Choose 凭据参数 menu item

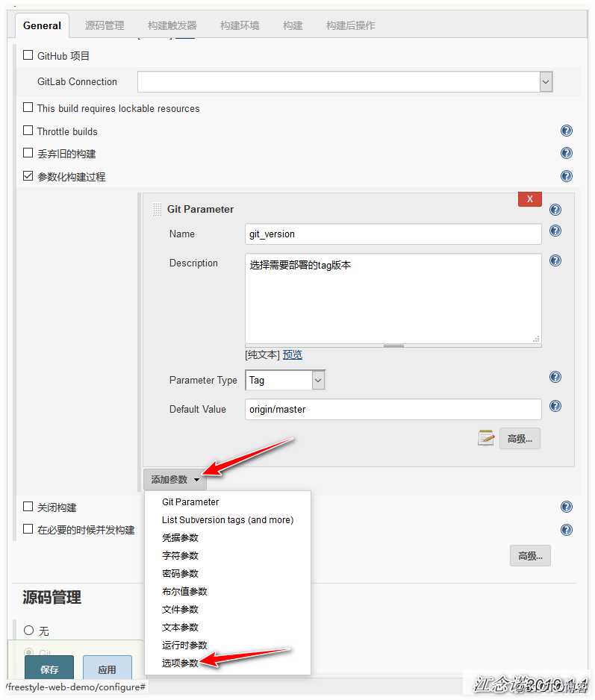click(x=228, y=538)
